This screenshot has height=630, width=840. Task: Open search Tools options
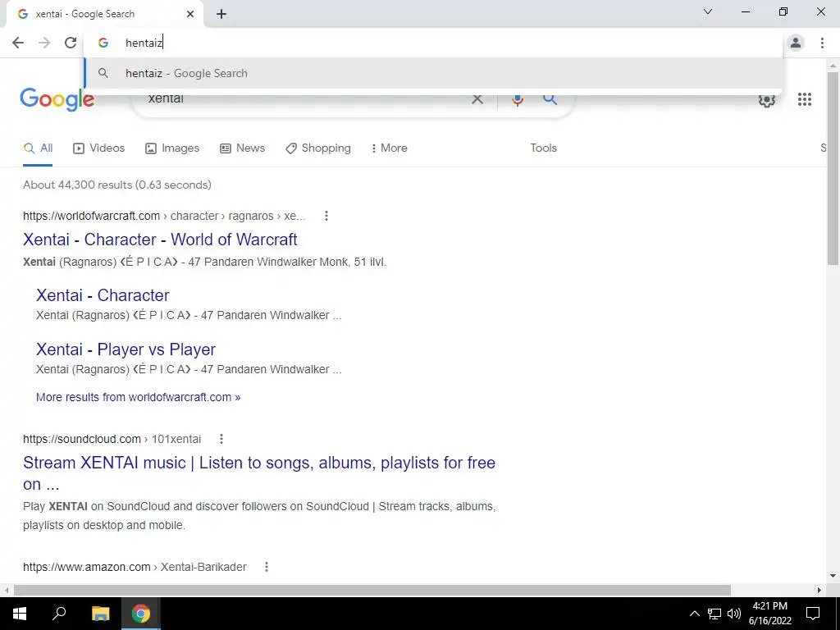click(x=543, y=148)
